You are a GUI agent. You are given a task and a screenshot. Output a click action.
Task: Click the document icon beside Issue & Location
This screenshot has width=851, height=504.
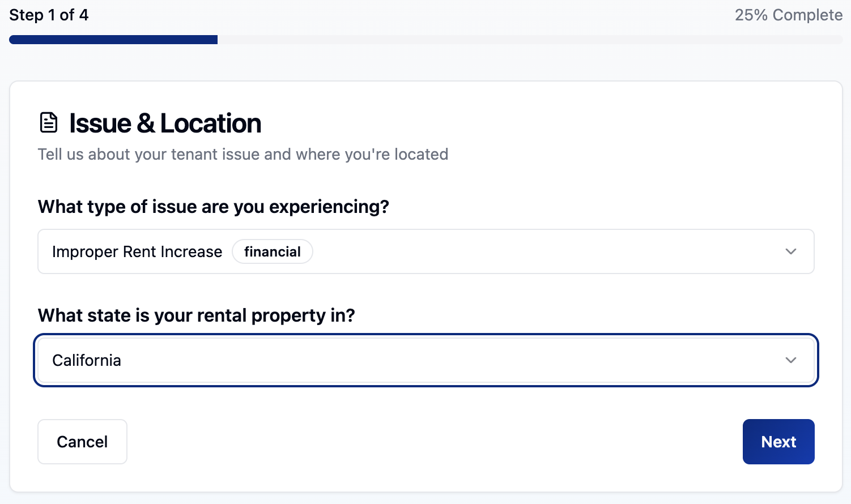pyautogui.click(x=49, y=123)
